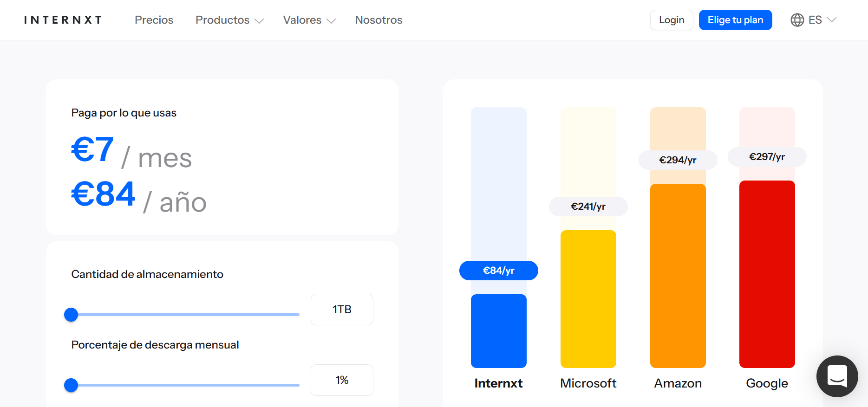Screen dimensions: 868x407
Task: Click the Microsoft chart label
Action: pos(588,383)
